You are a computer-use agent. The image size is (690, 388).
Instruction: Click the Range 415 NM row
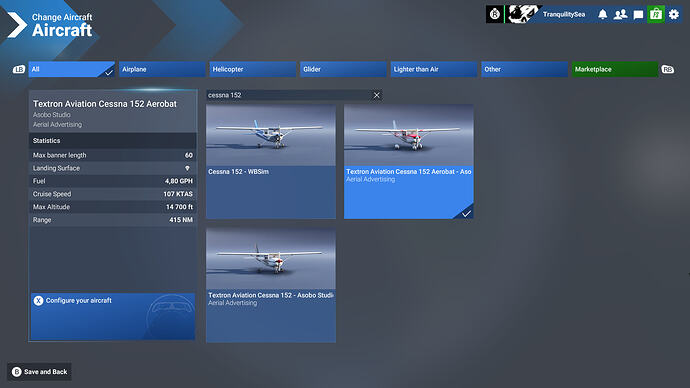[113, 220]
